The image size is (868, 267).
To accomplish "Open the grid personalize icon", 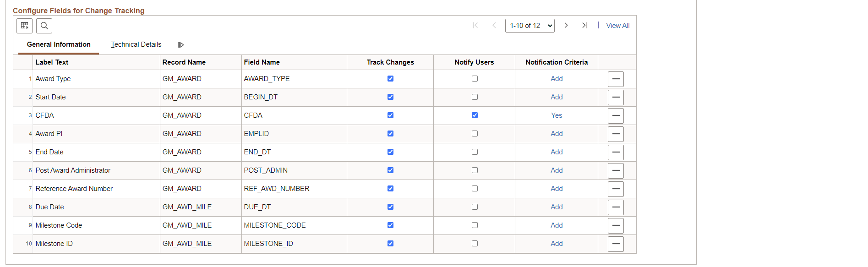I will (24, 26).
